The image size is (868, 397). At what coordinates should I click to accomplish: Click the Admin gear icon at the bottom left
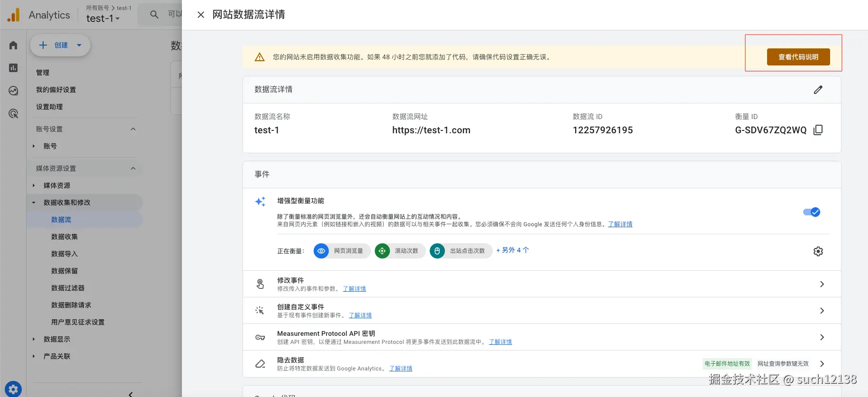(13, 389)
